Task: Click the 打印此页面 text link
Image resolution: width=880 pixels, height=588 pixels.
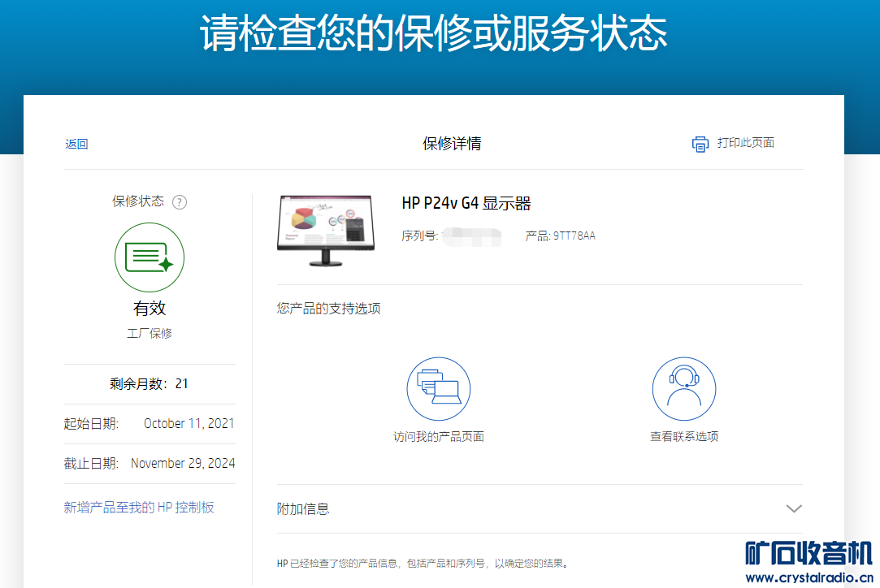Action: [745, 143]
